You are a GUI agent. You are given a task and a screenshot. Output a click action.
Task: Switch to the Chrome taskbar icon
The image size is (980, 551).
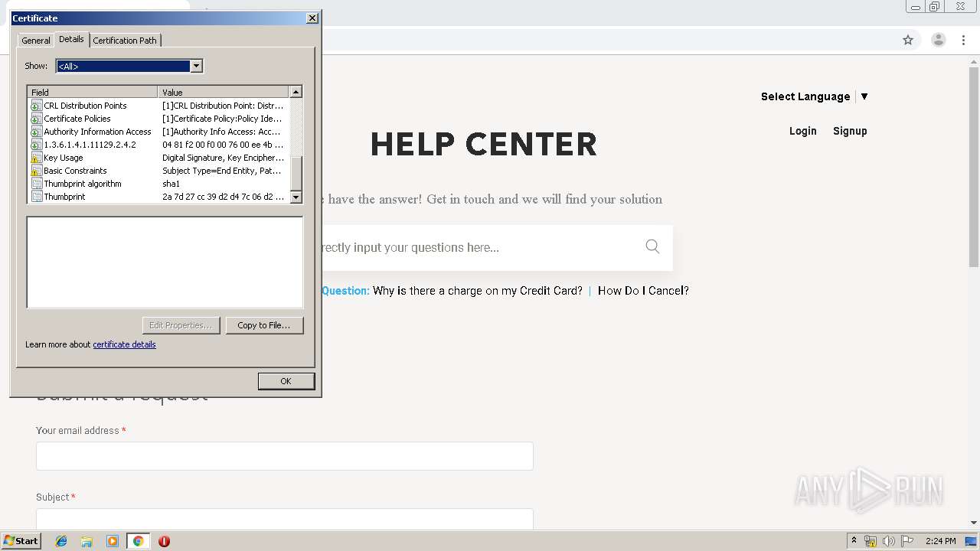click(139, 541)
